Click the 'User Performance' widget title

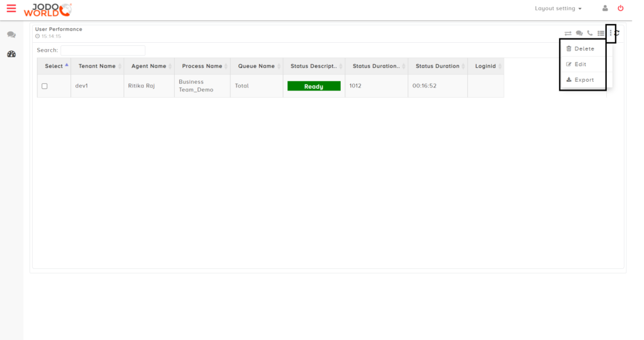click(58, 29)
